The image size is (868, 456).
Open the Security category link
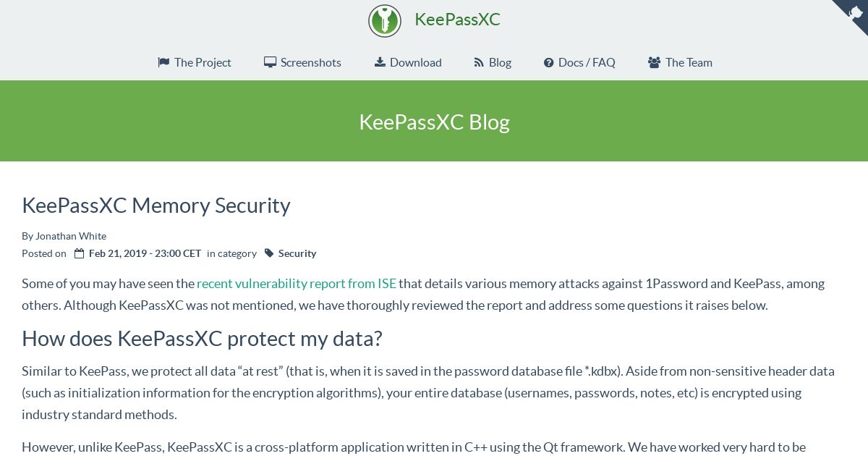297,253
